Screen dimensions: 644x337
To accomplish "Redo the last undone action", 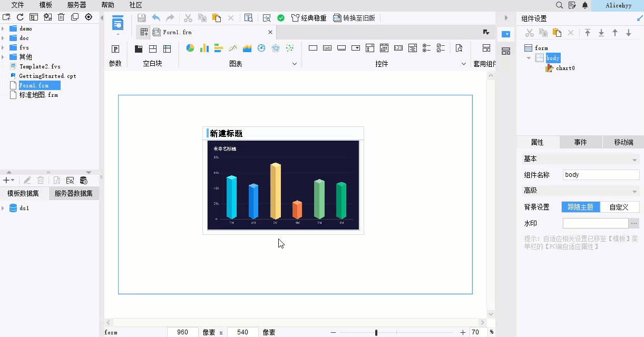I will pyautogui.click(x=170, y=18).
